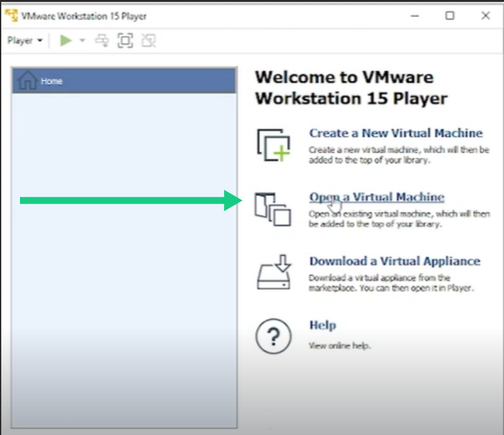Click Create a New Virtual Machine link

(x=395, y=133)
